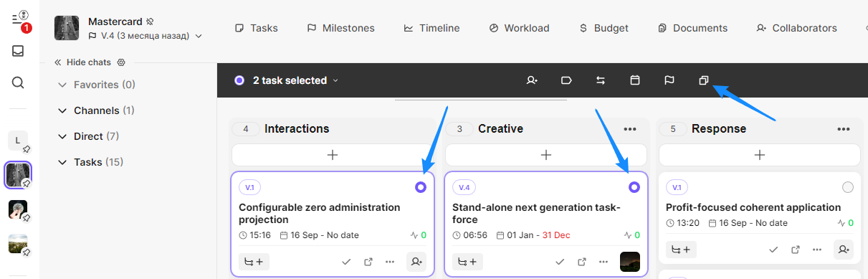The width and height of the screenshot is (868, 279).
Task: Open Profit-focused task in new window
Action: (x=796, y=250)
